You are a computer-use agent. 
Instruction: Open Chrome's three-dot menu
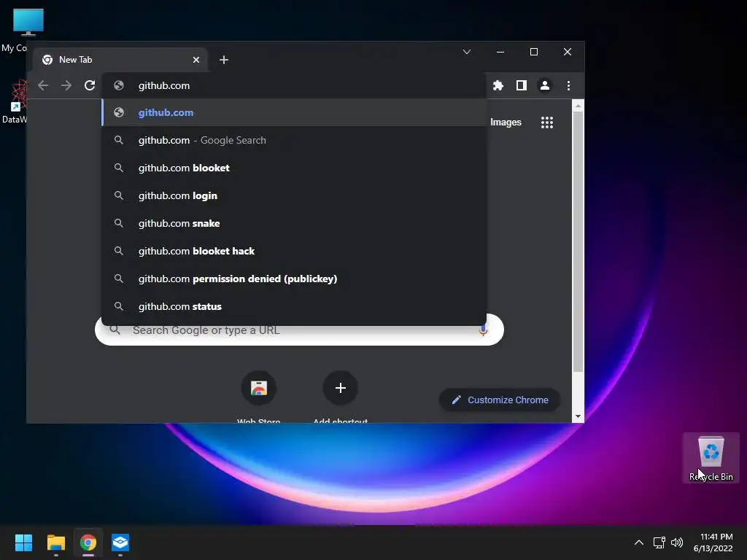coord(568,85)
